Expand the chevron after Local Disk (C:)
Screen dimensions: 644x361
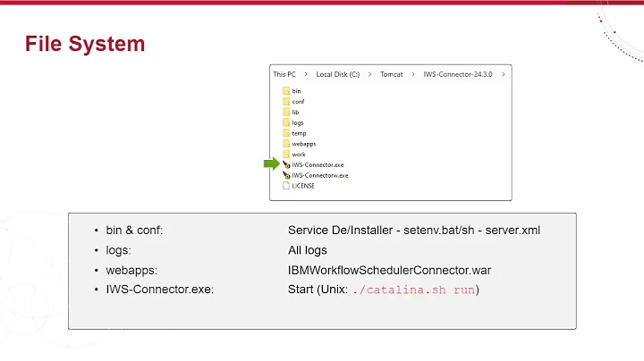point(369,74)
